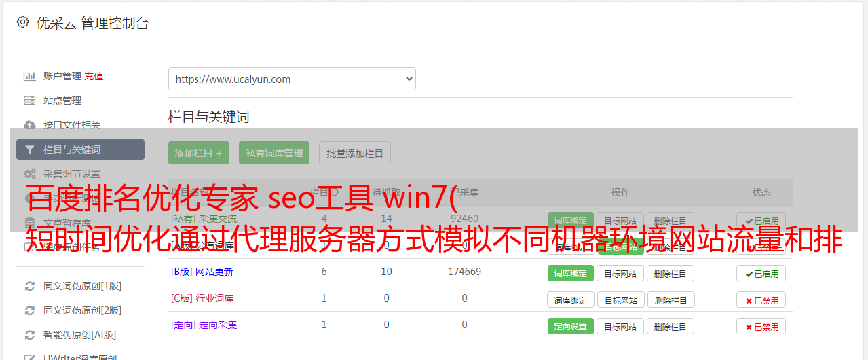Click the 私有词库管理 button
This screenshot has width=868, height=360.
pyautogui.click(x=274, y=153)
